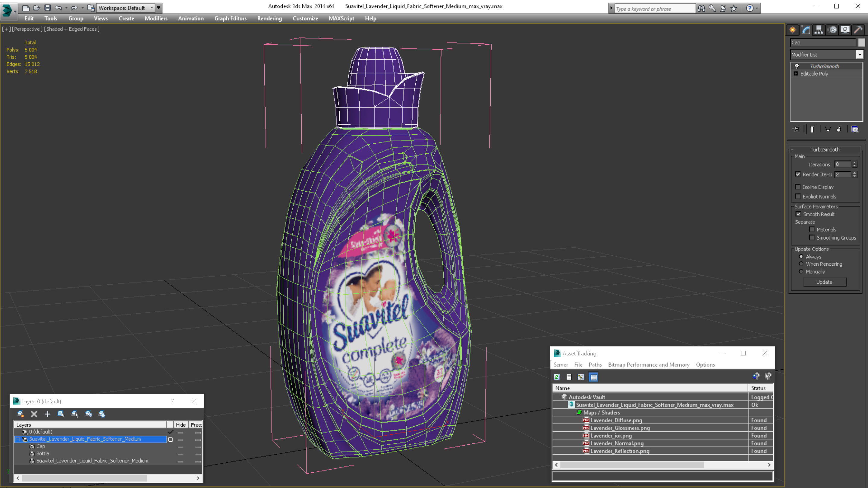This screenshot has width=868, height=488.
Task: Click the Cap object color swatch
Action: 862,42
